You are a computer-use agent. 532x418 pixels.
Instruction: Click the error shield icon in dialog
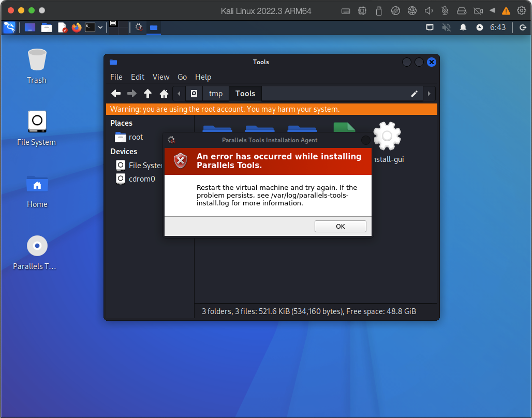(x=181, y=161)
